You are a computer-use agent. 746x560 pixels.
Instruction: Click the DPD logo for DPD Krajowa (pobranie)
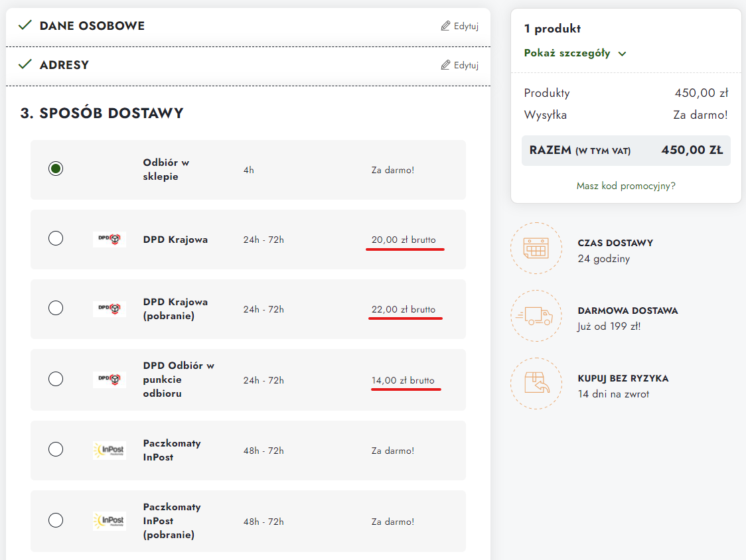[109, 309]
